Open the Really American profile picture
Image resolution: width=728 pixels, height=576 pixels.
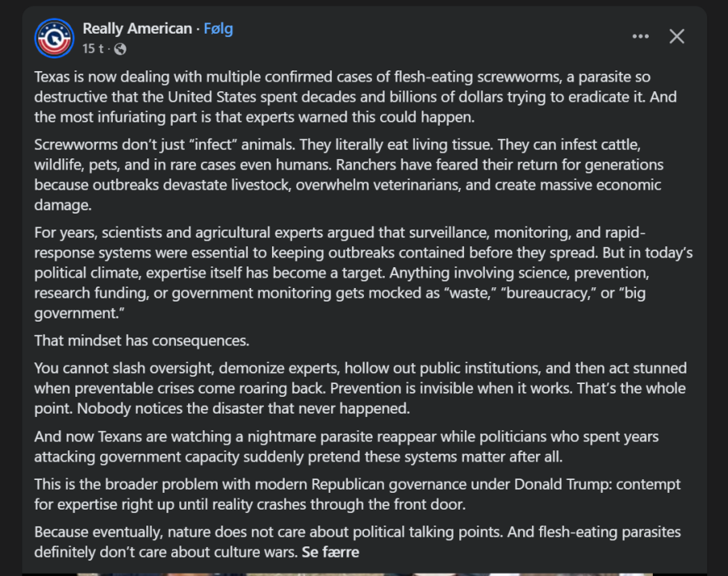pos(54,38)
